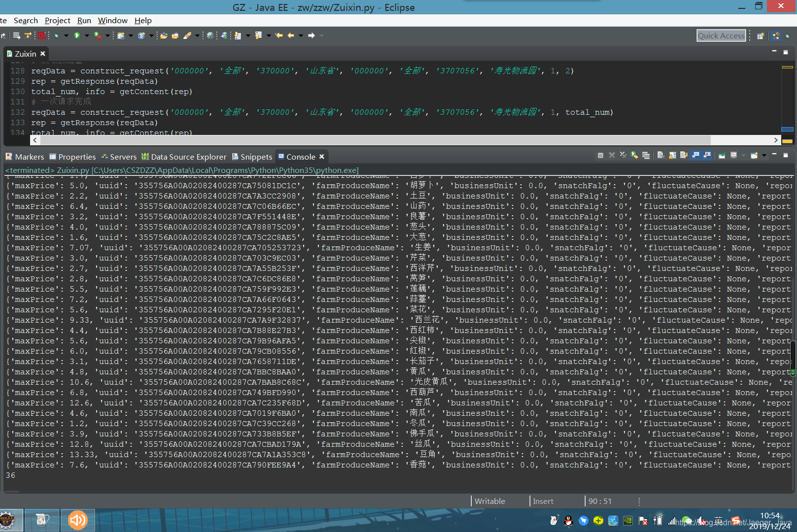
Task: Open dropdown arrow next to Run button
Action: [87, 35]
